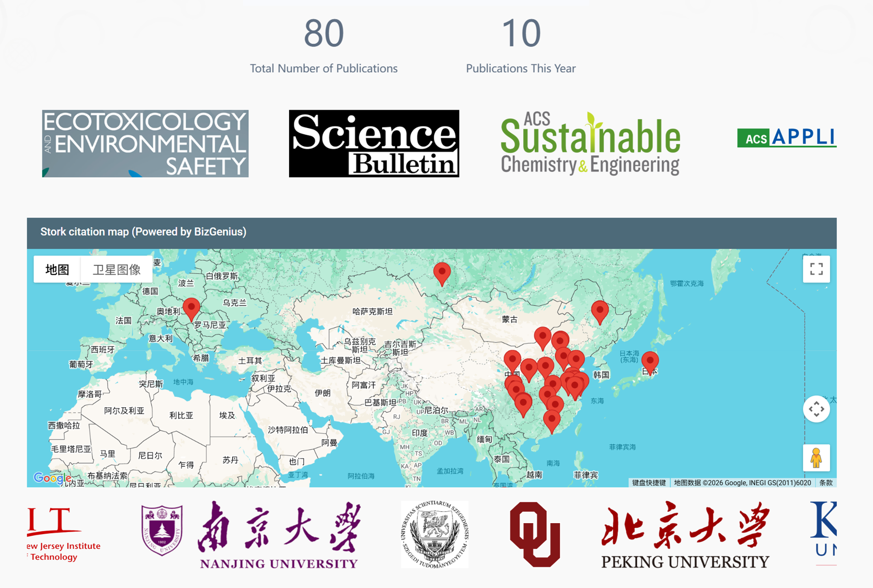
Task: Click the University of Szeged seal
Action: coord(435,534)
